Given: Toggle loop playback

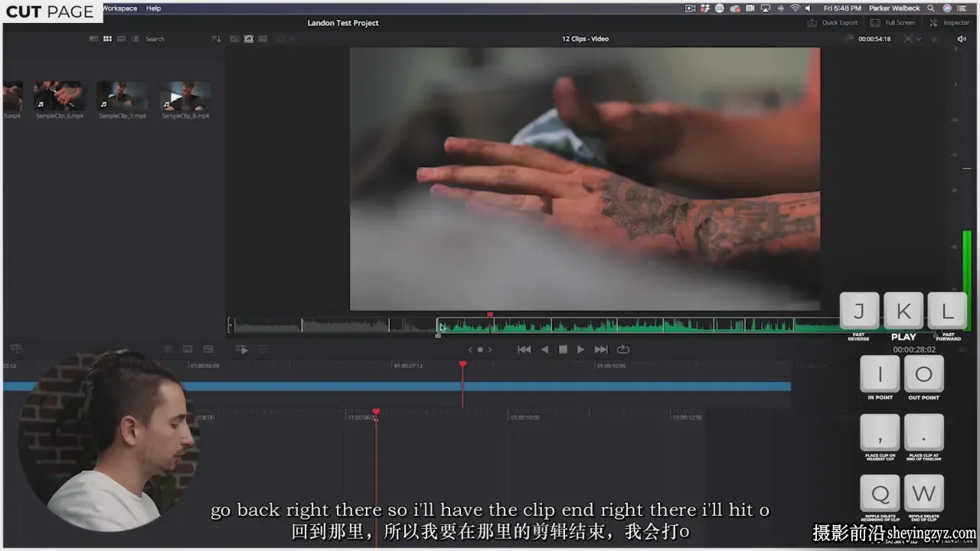Looking at the screenshot, I should coord(623,350).
